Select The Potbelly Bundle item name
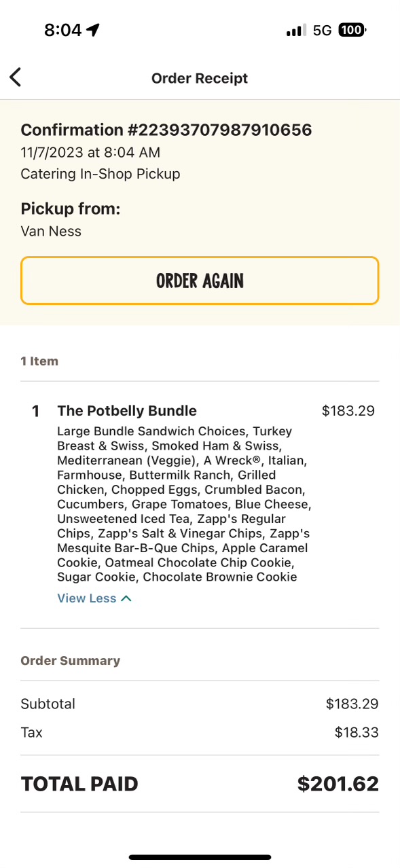The width and height of the screenshot is (400, 868). [x=126, y=410]
